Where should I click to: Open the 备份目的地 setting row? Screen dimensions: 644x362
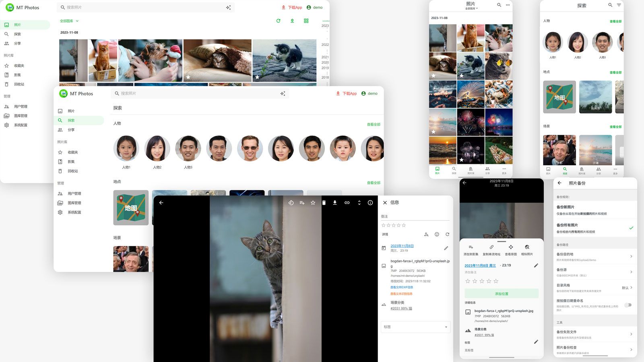click(594, 257)
